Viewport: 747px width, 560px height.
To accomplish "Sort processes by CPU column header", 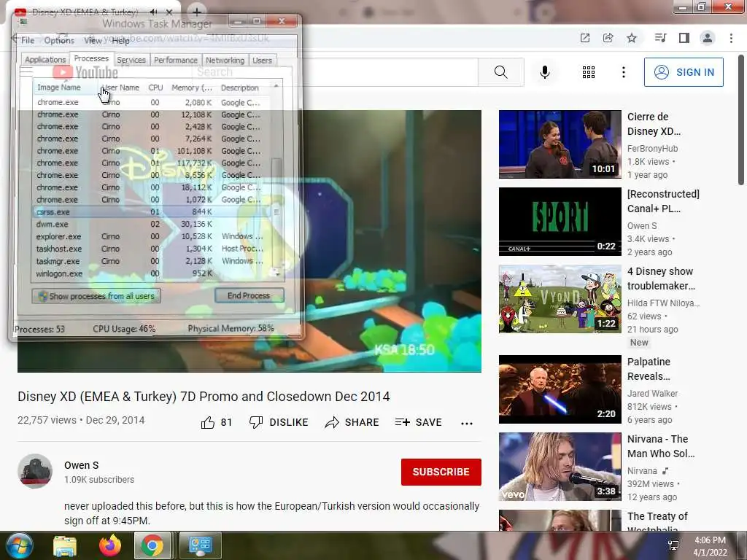I will tap(156, 87).
